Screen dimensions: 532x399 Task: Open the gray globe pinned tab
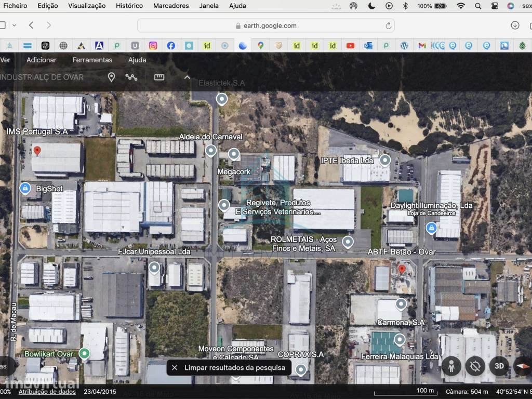point(63,46)
